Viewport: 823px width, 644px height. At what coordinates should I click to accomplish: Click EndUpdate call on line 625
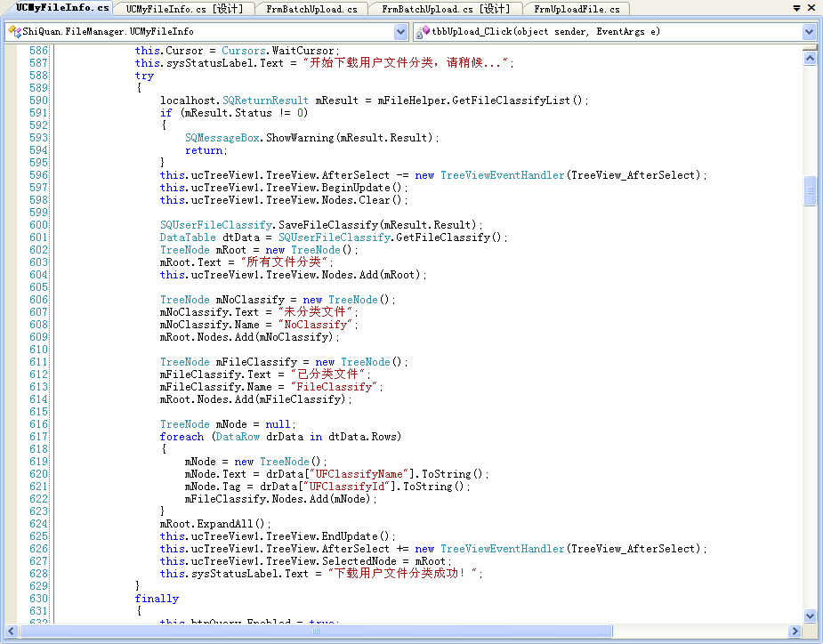[355, 536]
